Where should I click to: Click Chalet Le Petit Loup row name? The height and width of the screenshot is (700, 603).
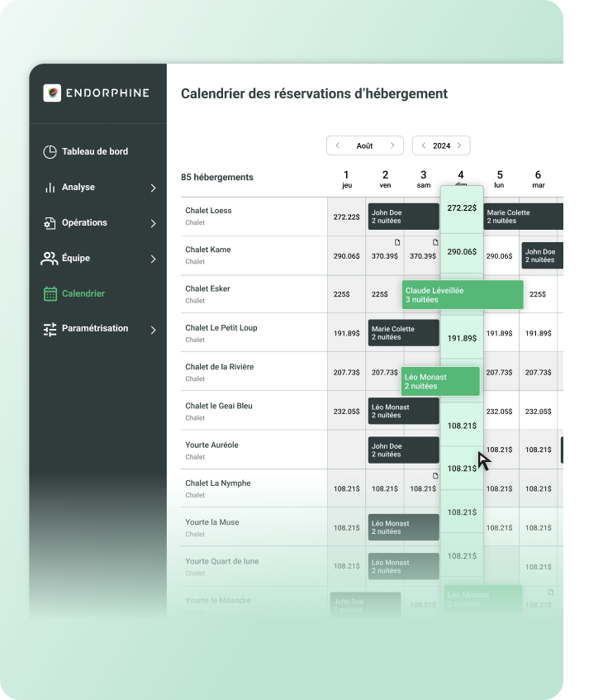(221, 327)
